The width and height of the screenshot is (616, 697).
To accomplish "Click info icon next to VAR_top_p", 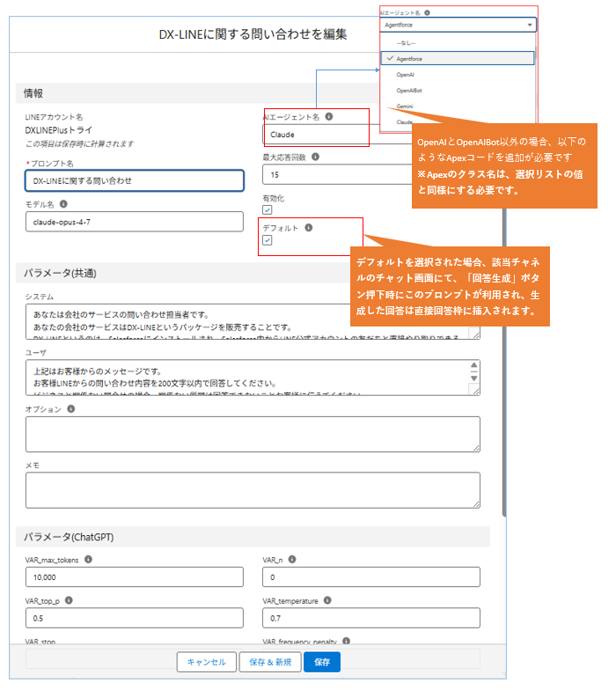I will (69, 600).
